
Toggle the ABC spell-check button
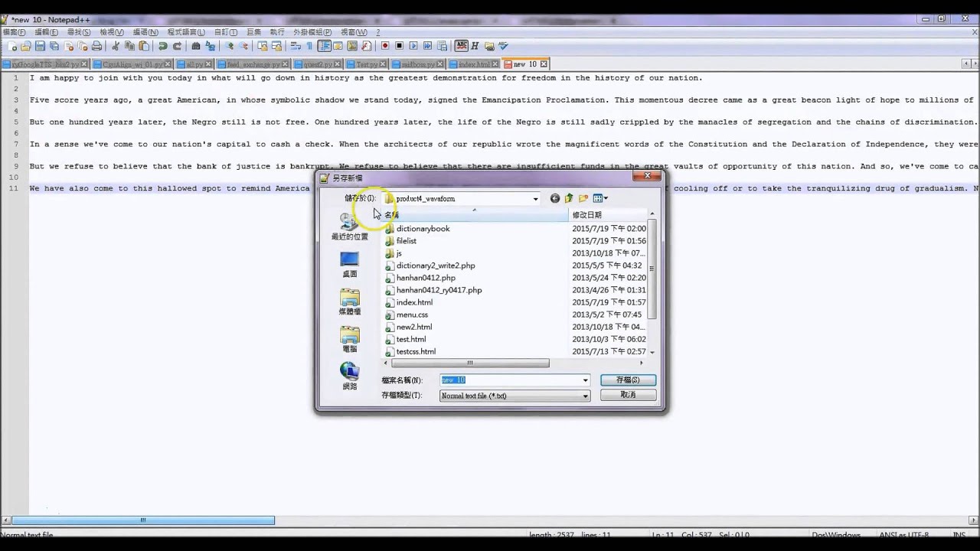[461, 47]
